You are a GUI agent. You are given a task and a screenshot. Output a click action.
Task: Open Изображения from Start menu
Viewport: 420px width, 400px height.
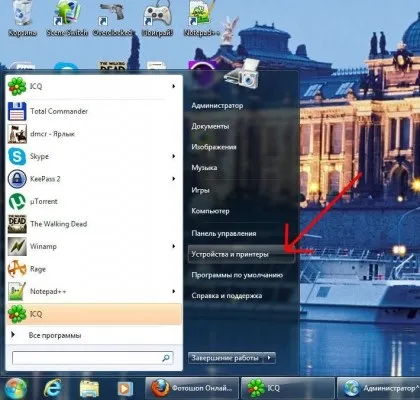click(214, 147)
